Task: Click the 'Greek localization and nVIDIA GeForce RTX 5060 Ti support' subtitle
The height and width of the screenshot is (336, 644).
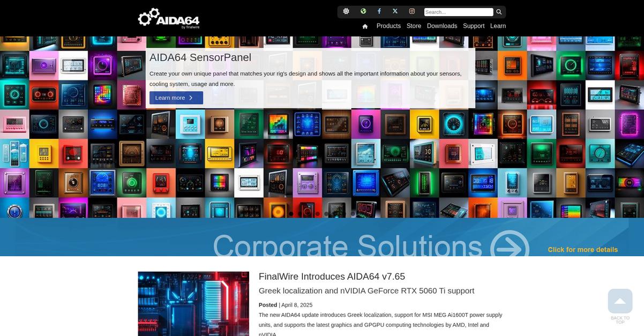Action: [366, 290]
